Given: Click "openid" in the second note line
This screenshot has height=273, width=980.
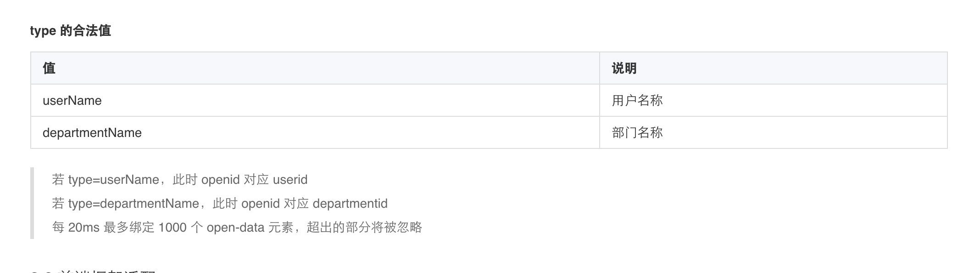Looking at the screenshot, I should click(260, 203).
